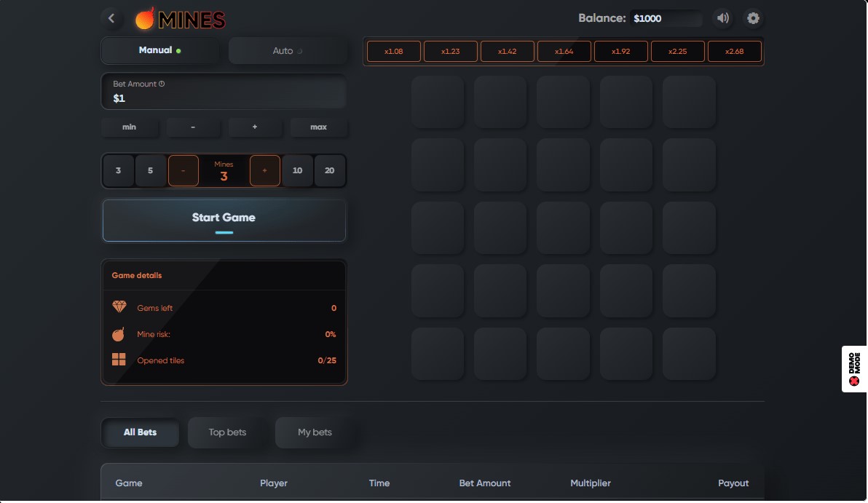Click the x2.68 multiplier chip

coord(735,52)
